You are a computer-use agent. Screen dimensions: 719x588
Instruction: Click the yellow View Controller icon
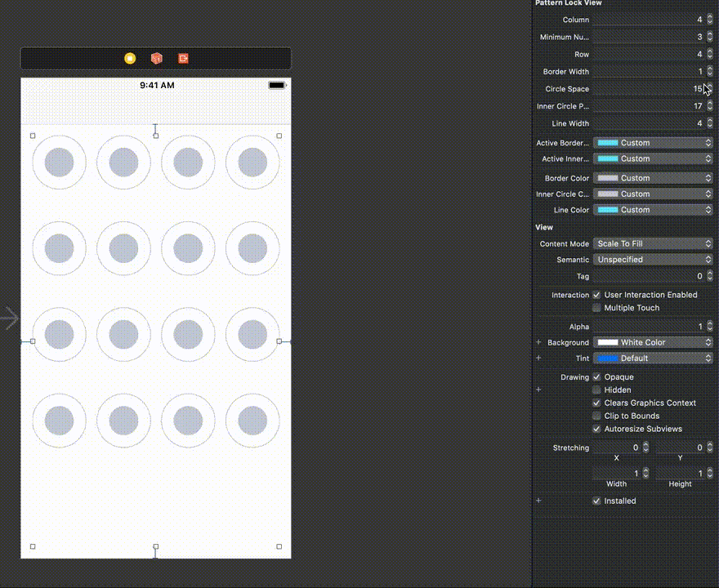130,58
